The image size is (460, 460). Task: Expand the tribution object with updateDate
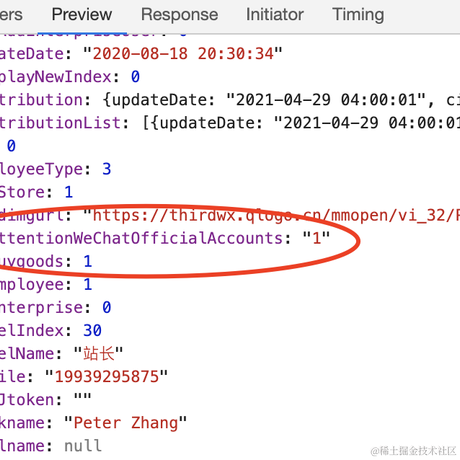pyautogui.click(x=230, y=100)
